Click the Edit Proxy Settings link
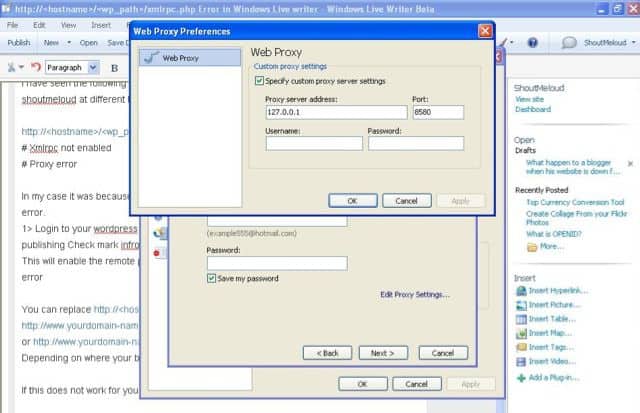Image resolution: width=640 pixels, height=413 pixels. 415,295
